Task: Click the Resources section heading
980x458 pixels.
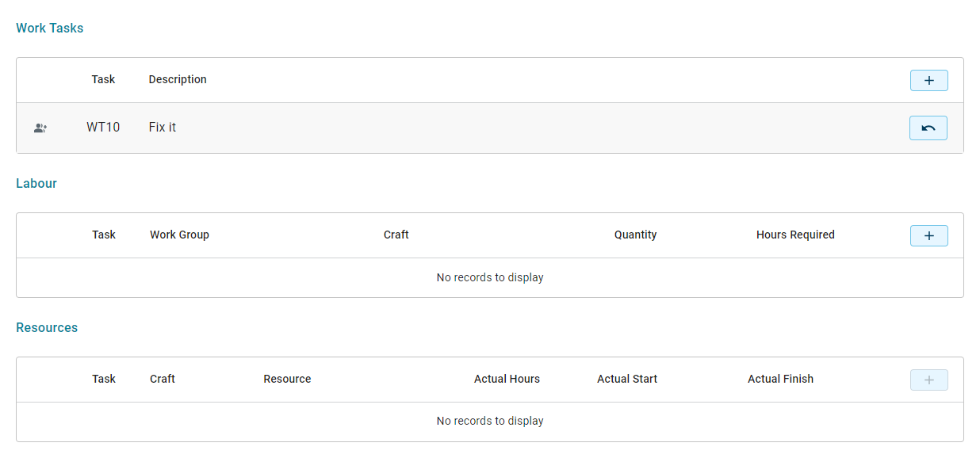Action: [x=47, y=327]
